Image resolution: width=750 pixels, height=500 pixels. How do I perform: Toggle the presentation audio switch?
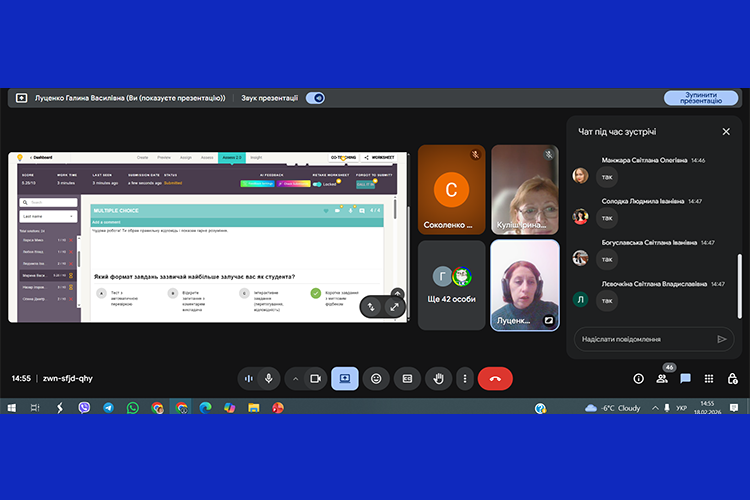click(x=315, y=98)
